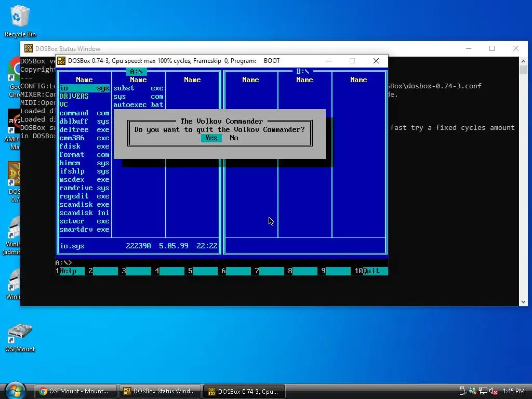Select scandisk exe file
The width and height of the screenshot is (532, 399).
point(85,205)
